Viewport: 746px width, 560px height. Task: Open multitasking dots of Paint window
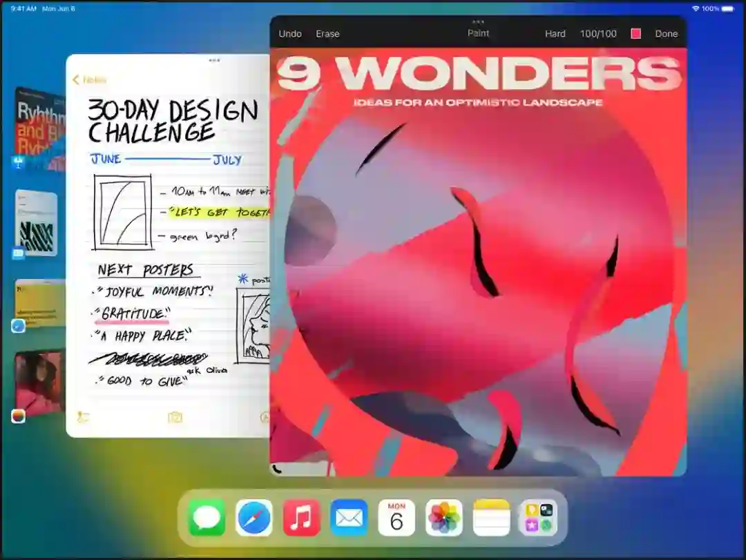(x=478, y=22)
